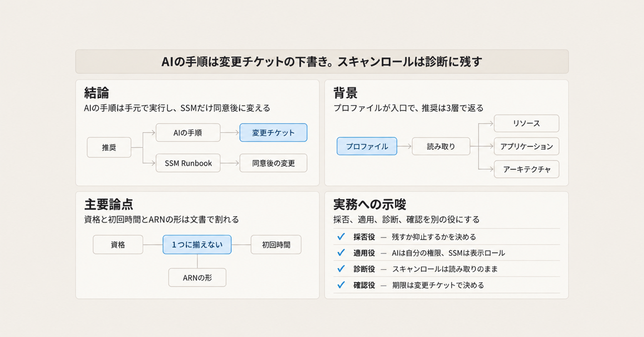Image resolution: width=644 pixels, height=337 pixels.
Task: Click the highlighted 変更チケット node
Action: pos(273,133)
